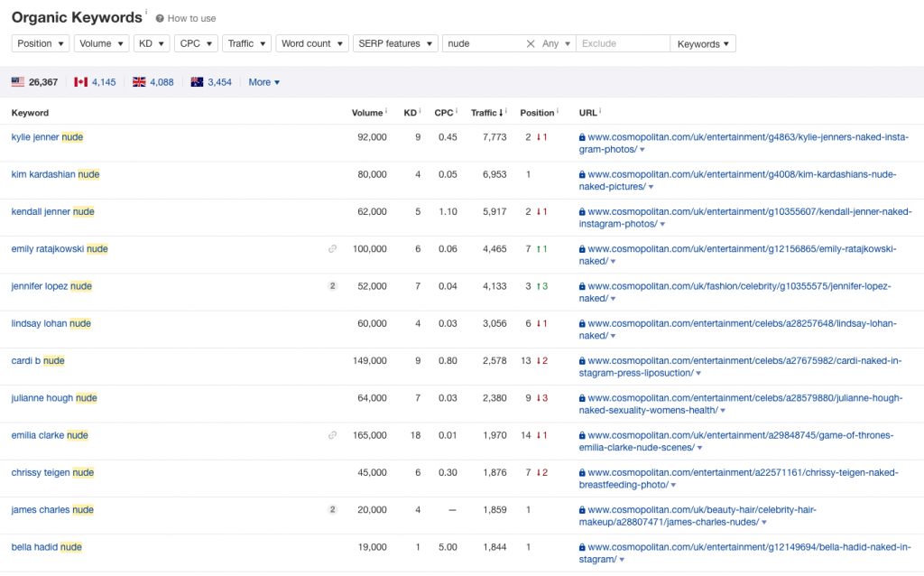
Task: Open the Any match-type dropdown
Action: 556,43
